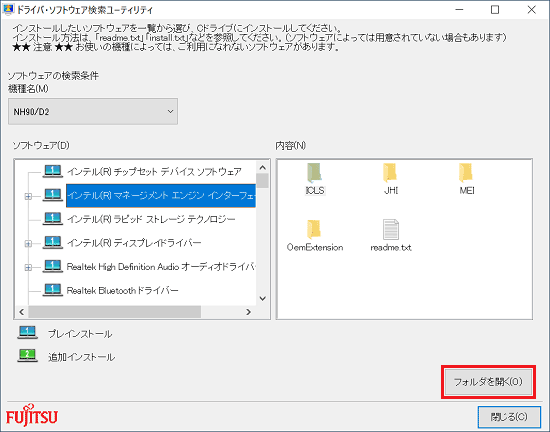This screenshot has height=432, width=550.
Task: Expand the Realtek High Definition Audio node
Action: 28,268
